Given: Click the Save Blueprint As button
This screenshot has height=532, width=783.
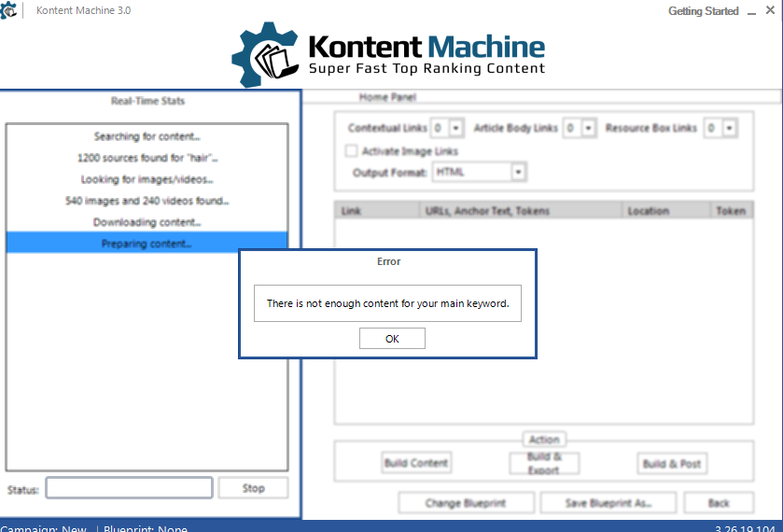Looking at the screenshot, I should click(x=608, y=503).
